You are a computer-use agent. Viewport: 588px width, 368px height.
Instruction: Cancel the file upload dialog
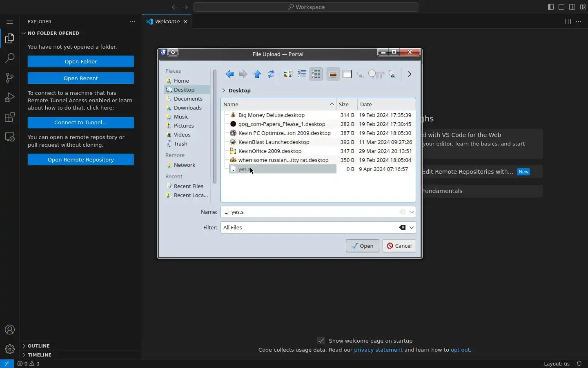pyautogui.click(x=399, y=246)
